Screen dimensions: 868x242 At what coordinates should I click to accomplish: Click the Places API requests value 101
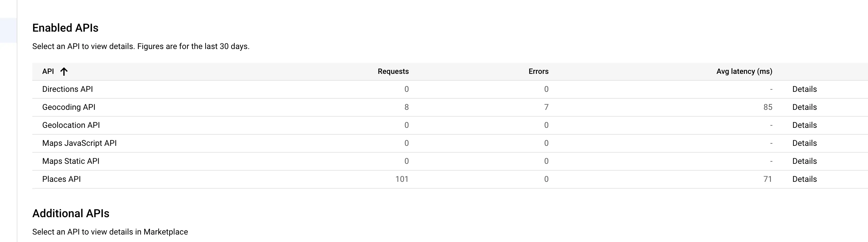402,179
